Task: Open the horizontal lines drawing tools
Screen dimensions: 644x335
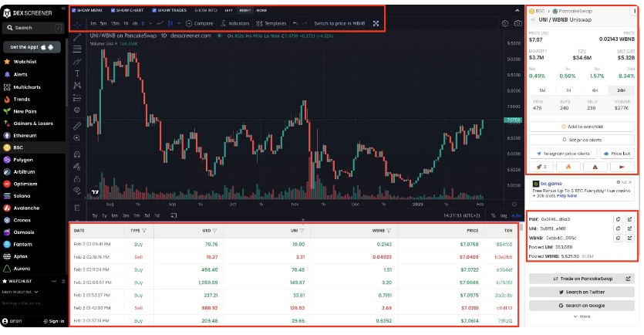Action: (77, 49)
